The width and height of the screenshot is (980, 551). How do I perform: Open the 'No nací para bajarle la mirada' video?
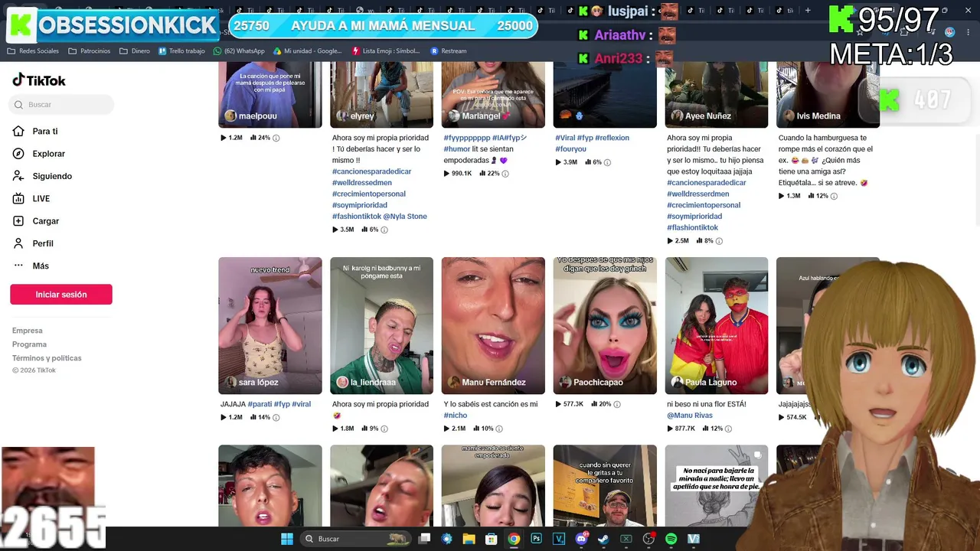pos(717,485)
